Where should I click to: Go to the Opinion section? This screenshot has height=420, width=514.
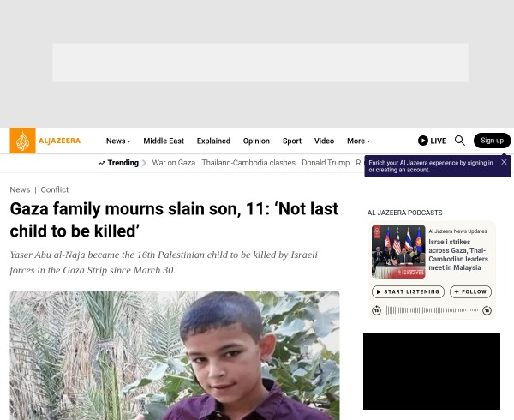256,141
